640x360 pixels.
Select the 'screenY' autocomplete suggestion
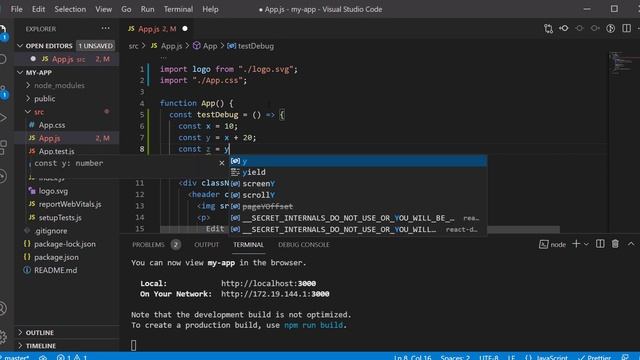coord(358,184)
